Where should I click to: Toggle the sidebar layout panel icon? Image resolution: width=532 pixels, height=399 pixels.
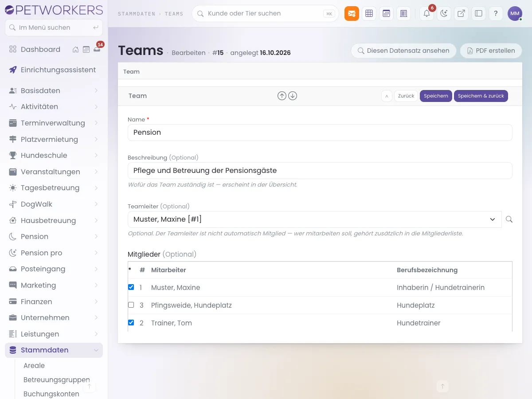click(x=478, y=14)
